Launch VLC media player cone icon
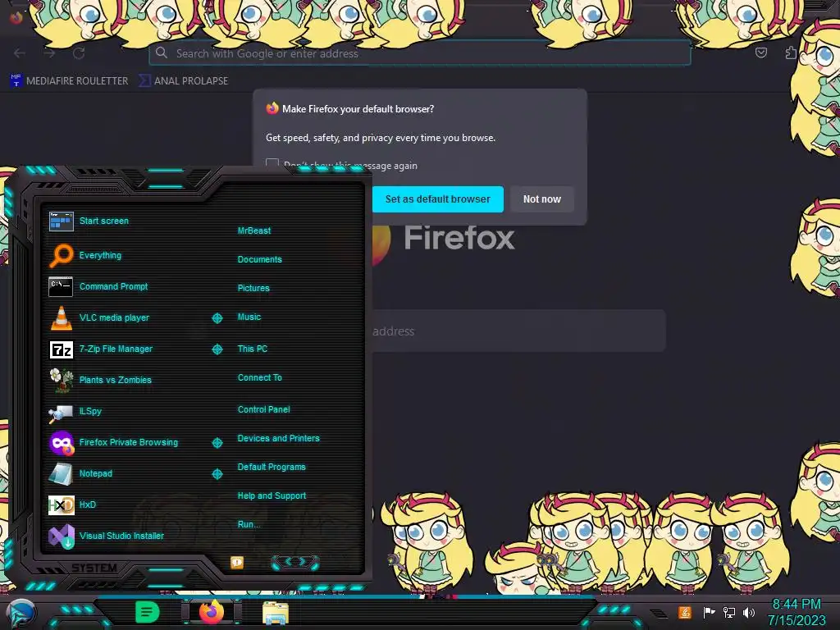The width and height of the screenshot is (840, 630). click(x=61, y=317)
